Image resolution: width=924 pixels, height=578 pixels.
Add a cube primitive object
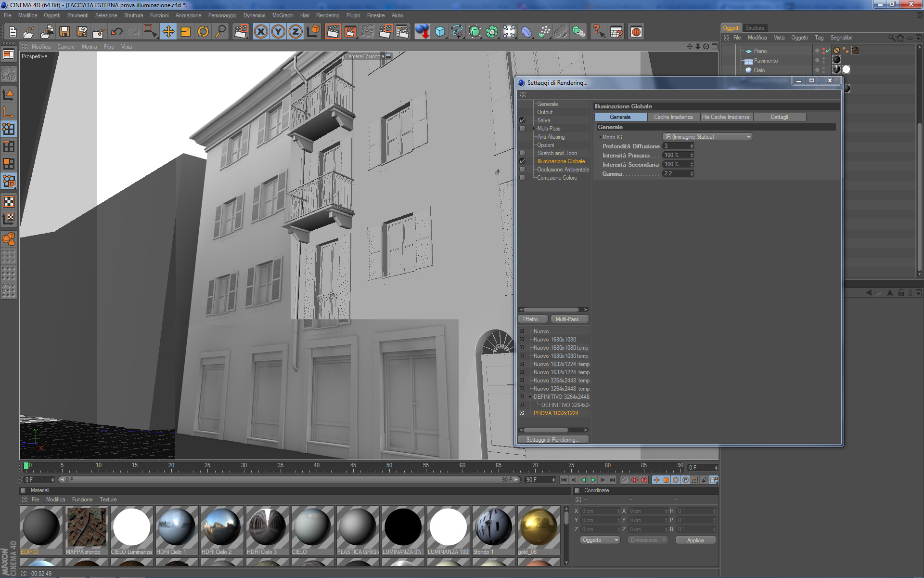pyautogui.click(x=440, y=32)
